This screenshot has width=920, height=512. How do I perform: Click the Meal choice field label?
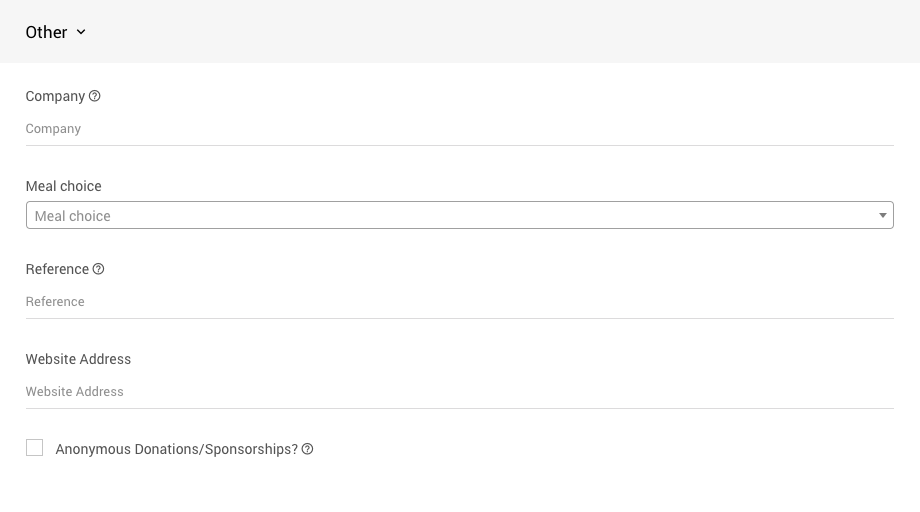(x=63, y=186)
